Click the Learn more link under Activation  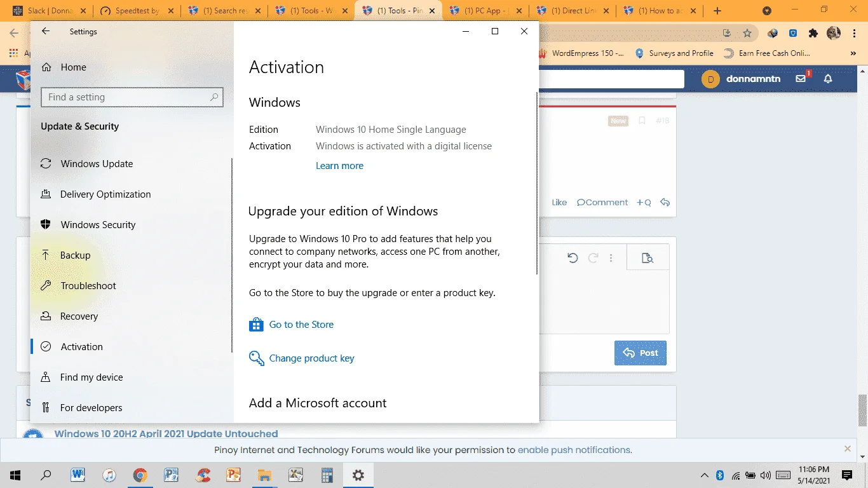[x=339, y=166]
